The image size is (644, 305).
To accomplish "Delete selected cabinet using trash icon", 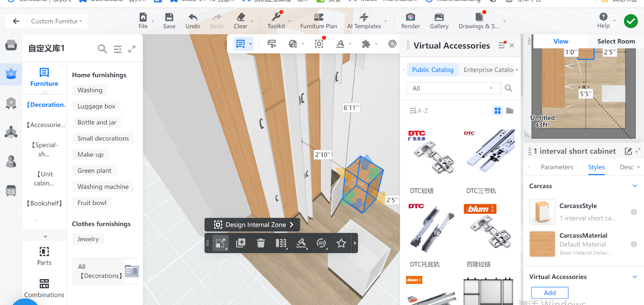I will tap(261, 243).
